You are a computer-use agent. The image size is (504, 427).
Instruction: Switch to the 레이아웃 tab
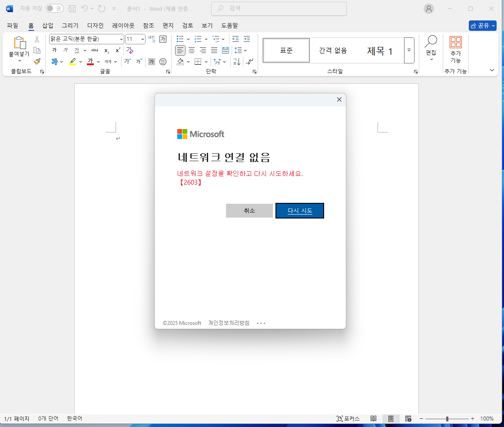[123, 25]
